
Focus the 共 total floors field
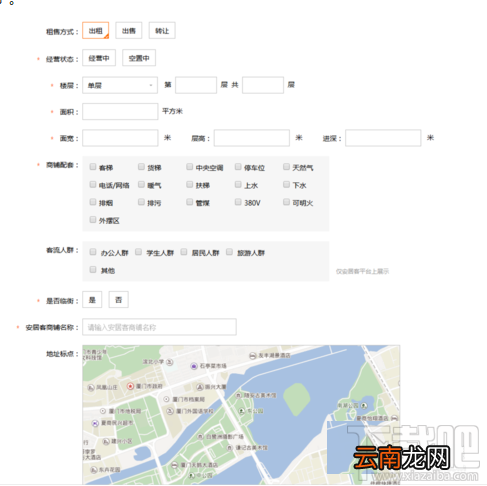[x=263, y=85]
